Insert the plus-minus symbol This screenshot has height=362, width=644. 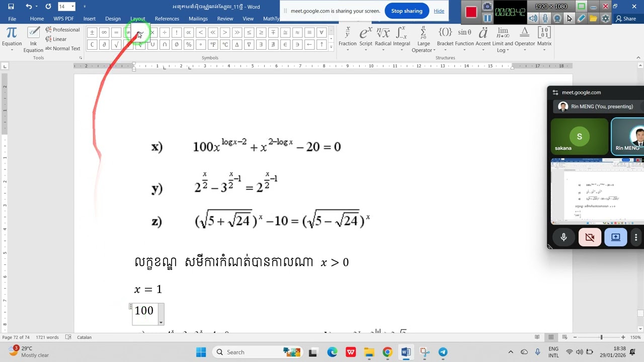point(92,32)
